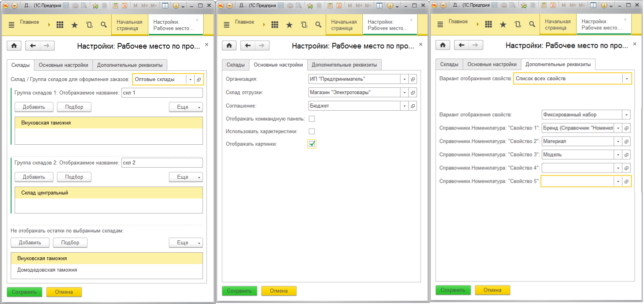Image resolution: width=644 pixels, height=304 pixels.
Task: Click history icon in Основные настройки window panel
Action: point(304,25)
